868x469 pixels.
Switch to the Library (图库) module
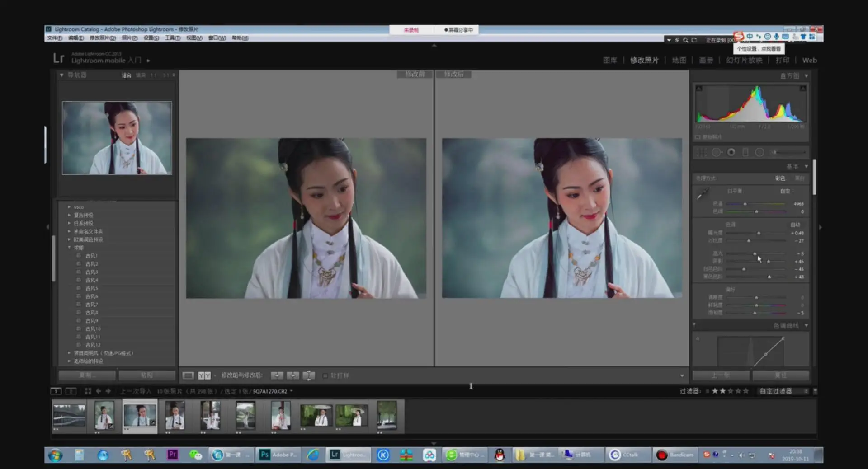point(610,60)
